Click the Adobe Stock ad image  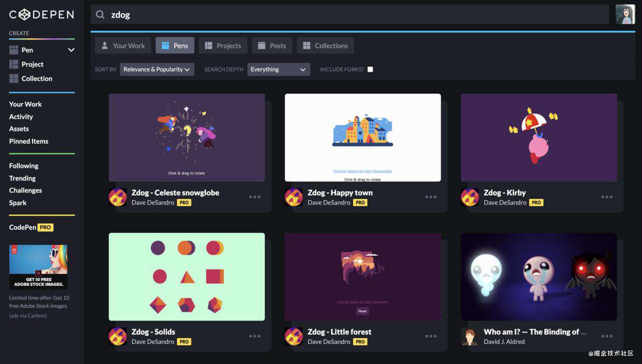click(x=38, y=267)
